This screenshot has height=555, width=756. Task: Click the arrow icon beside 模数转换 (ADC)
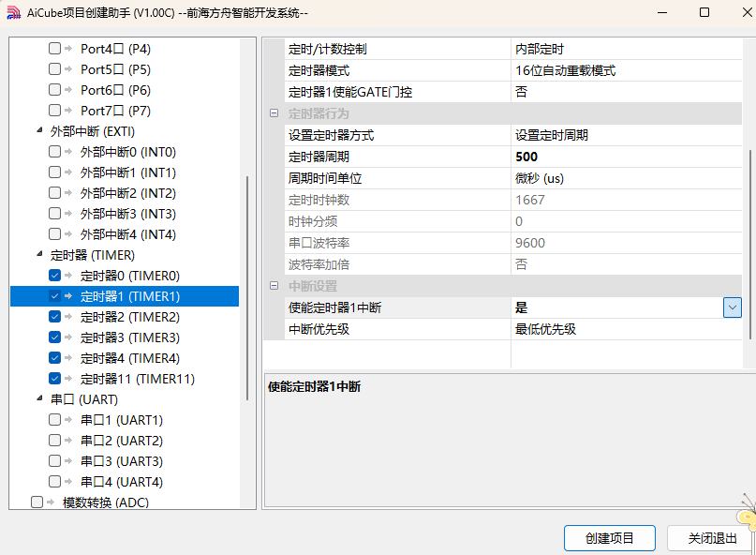pyautogui.click(x=51, y=502)
